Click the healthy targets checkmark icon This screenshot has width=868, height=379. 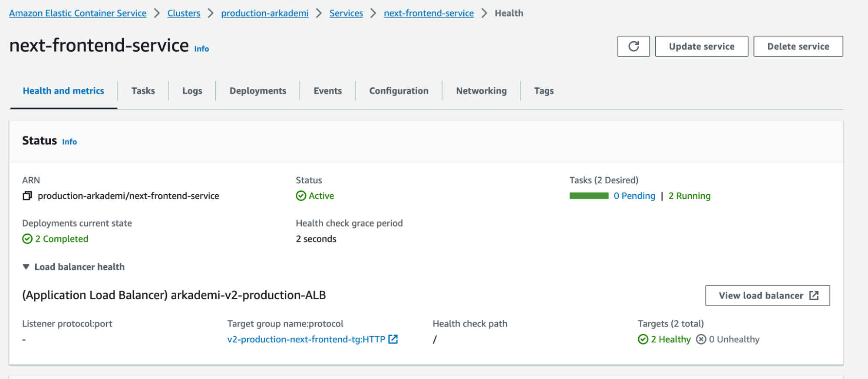click(643, 339)
